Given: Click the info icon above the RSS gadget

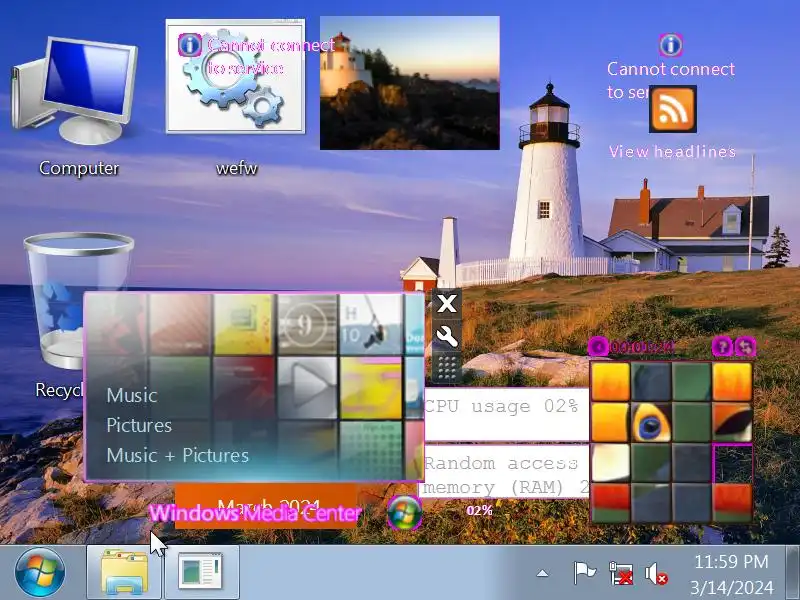Looking at the screenshot, I should tap(671, 45).
